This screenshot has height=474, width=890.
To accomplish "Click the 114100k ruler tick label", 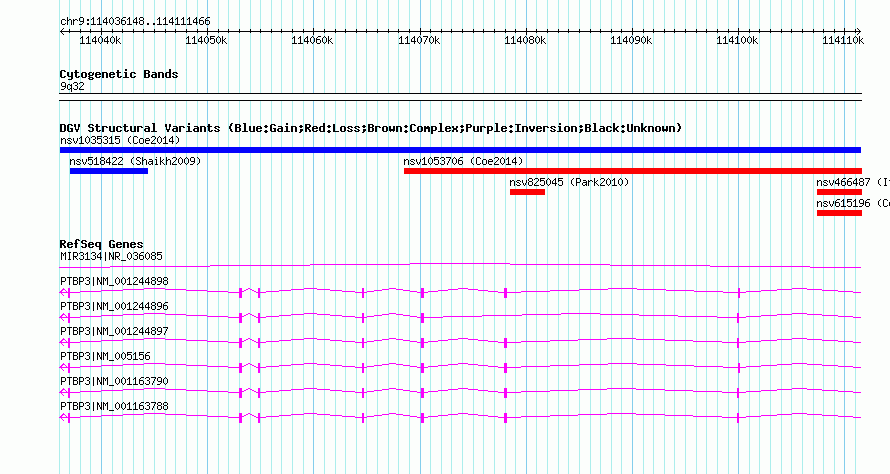I will 737,40.
